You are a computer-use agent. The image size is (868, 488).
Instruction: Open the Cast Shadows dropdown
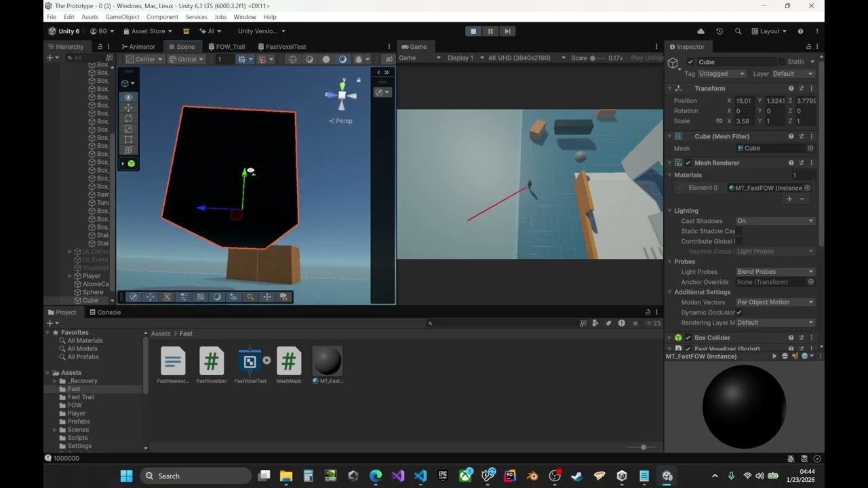[x=775, y=221]
